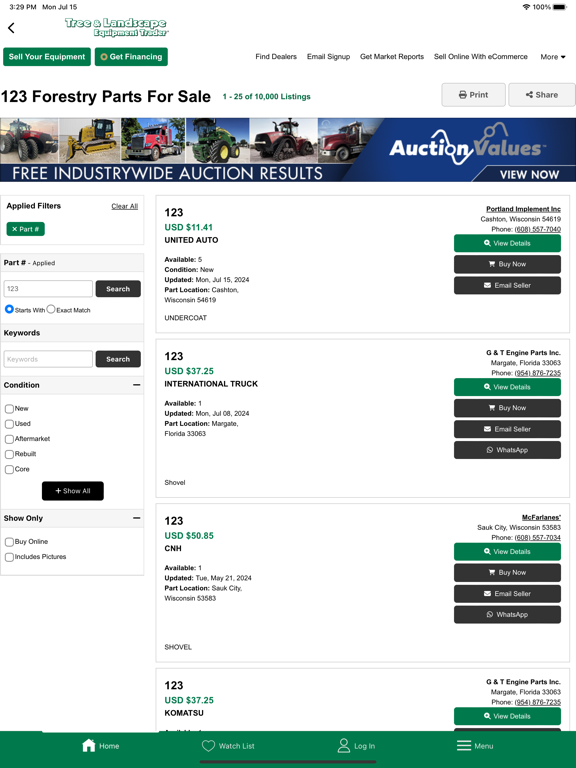Select Exact Match radio option
The image size is (576, 768).
pos(50,309)
